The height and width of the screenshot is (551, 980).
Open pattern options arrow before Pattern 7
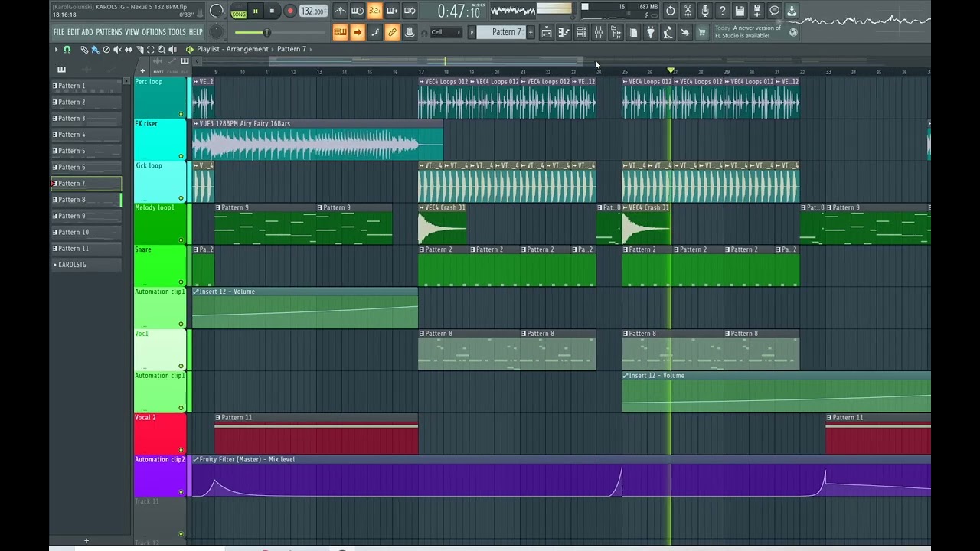tap(472, 32)
